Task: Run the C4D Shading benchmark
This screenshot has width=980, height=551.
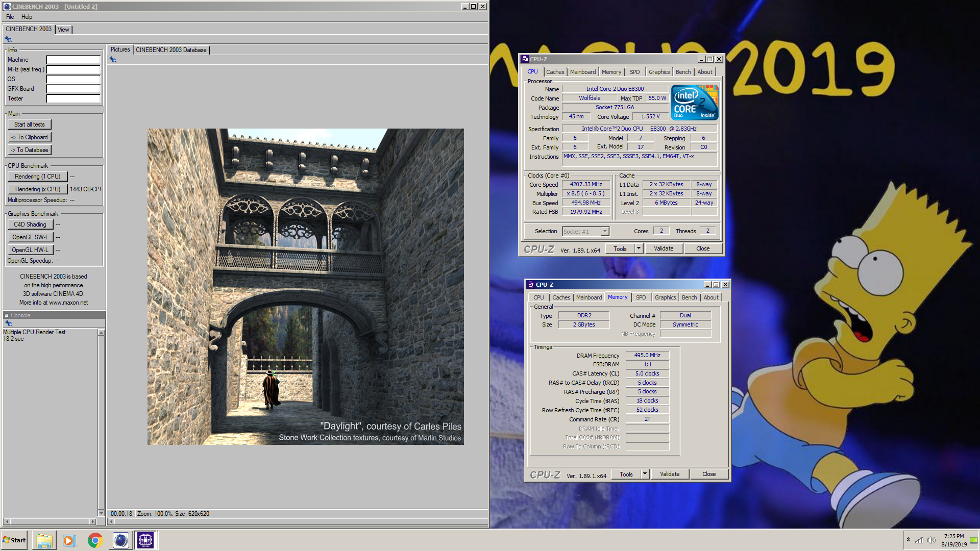Action: tap(30, 224)
